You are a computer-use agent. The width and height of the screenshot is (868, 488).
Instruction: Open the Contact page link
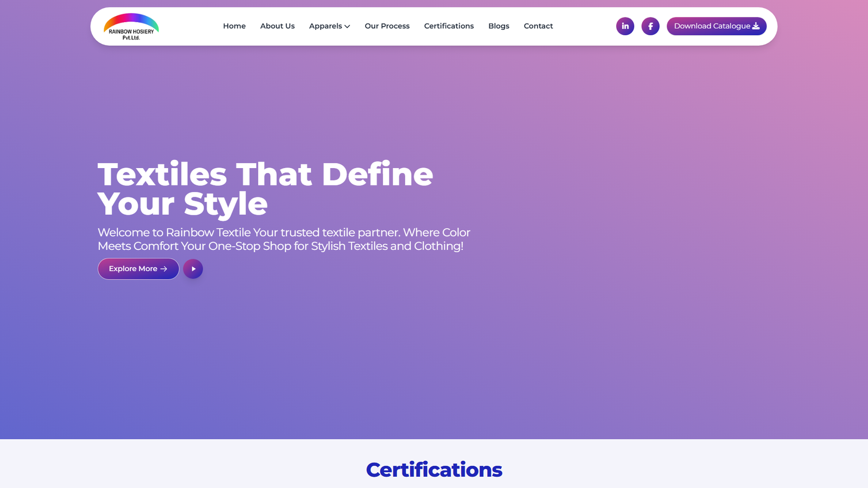coord(538,26)
